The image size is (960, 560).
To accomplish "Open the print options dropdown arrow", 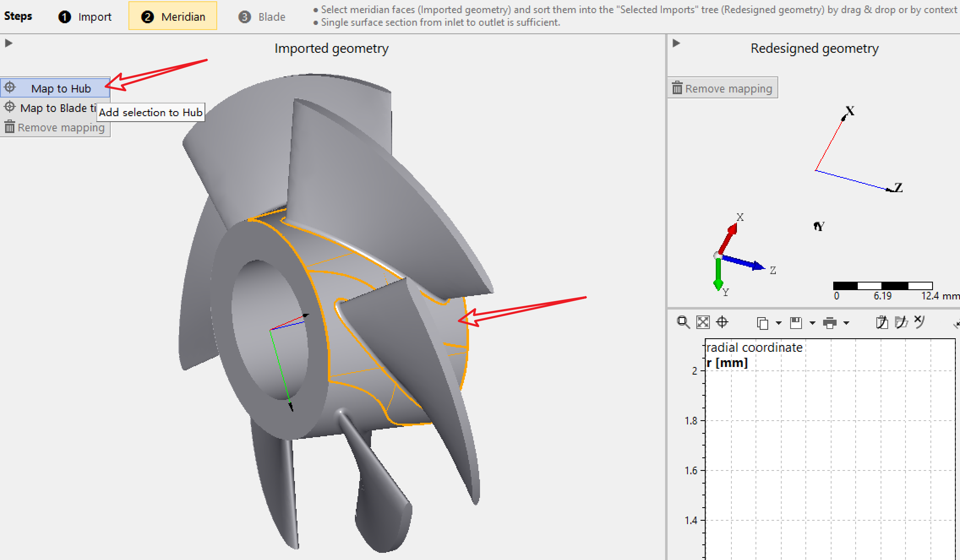I will [x=846, y=323].
